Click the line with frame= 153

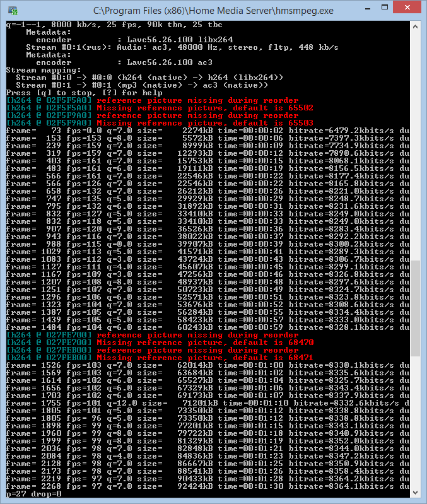208,138
